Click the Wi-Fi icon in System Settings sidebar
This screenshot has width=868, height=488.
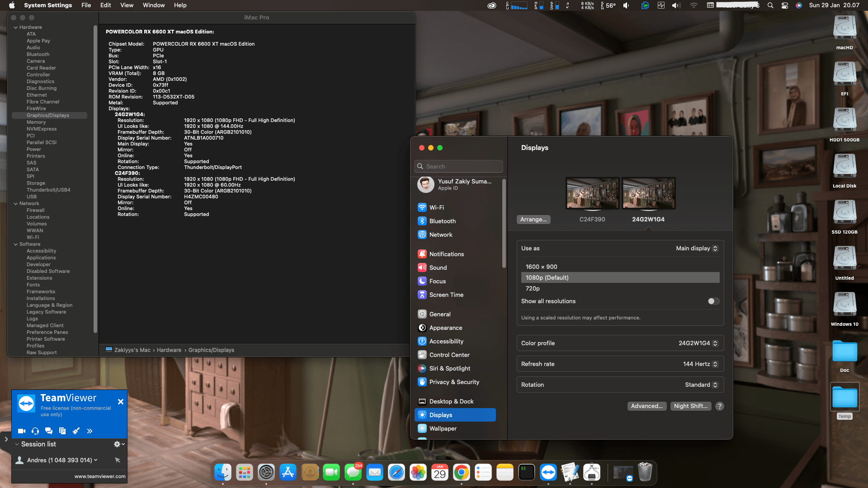click(x=422, y=207)
